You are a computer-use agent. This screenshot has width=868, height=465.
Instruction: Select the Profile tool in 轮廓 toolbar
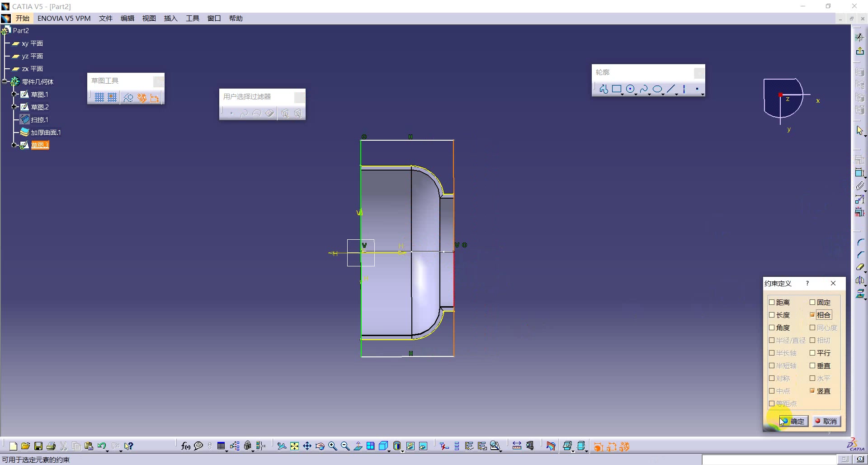click(604, 89)
